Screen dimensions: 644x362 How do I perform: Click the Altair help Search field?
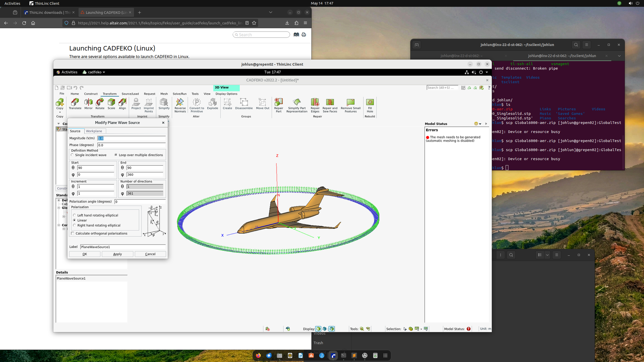(261, 35)
